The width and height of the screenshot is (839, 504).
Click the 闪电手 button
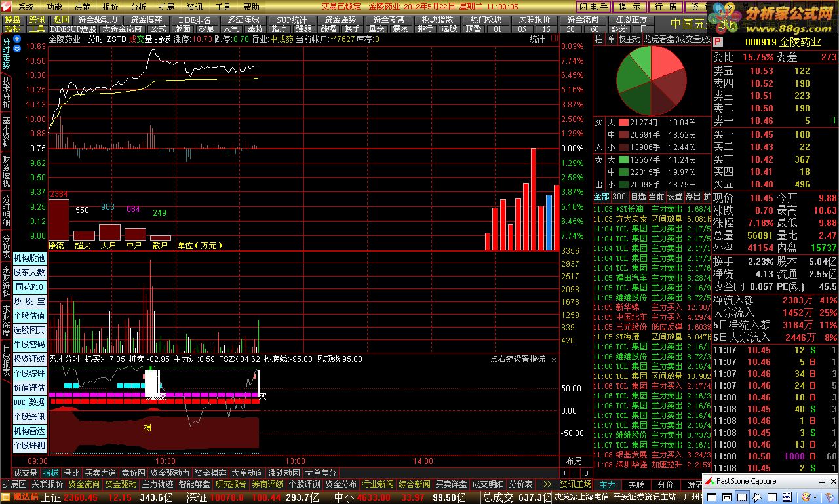pos(593,7)
